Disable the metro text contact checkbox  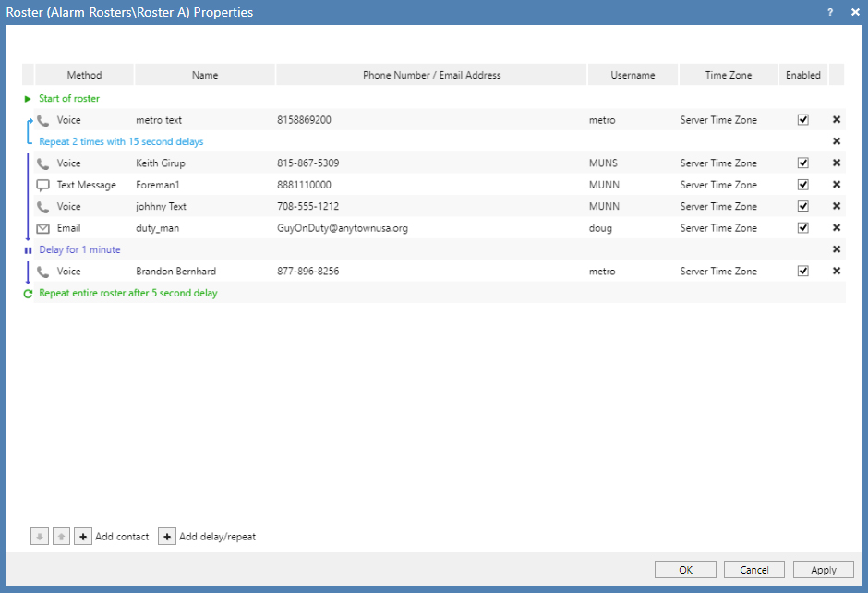click(803, 119)
